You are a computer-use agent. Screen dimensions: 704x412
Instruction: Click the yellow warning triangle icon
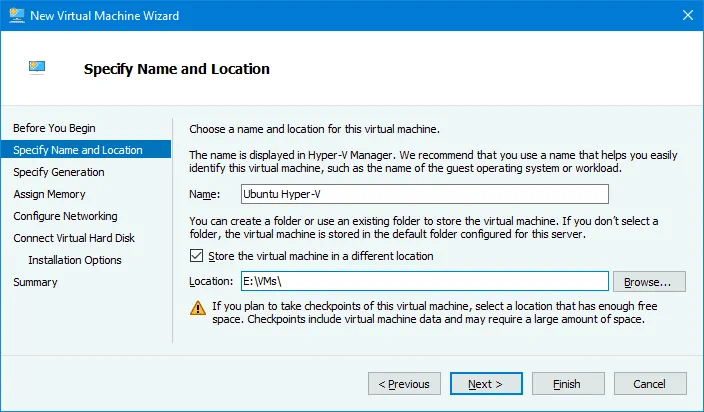(195, 309)
